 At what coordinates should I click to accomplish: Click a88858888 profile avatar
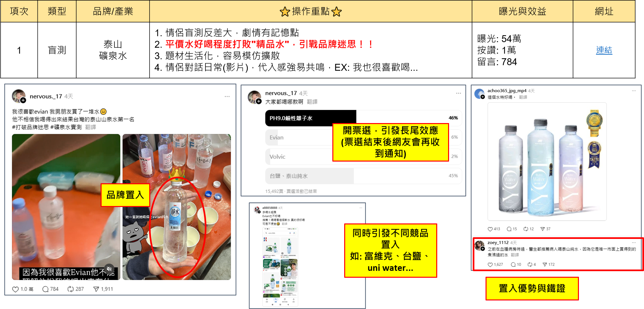pos(257,210)
